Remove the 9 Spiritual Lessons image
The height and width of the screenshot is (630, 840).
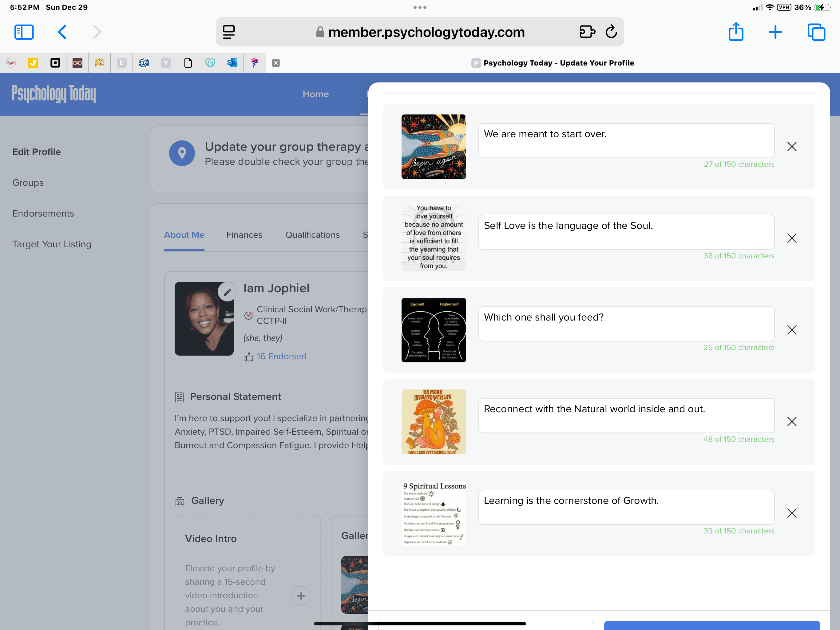pos(791,513)
